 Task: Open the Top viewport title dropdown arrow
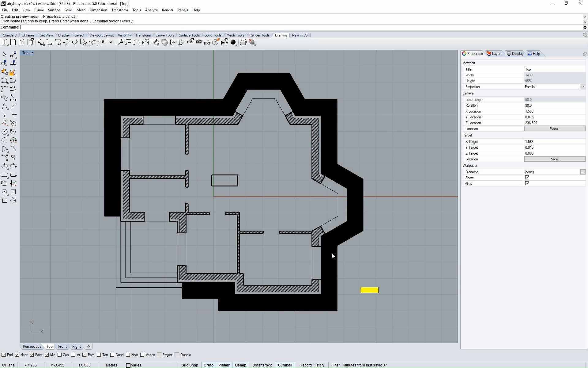[32, 53]
